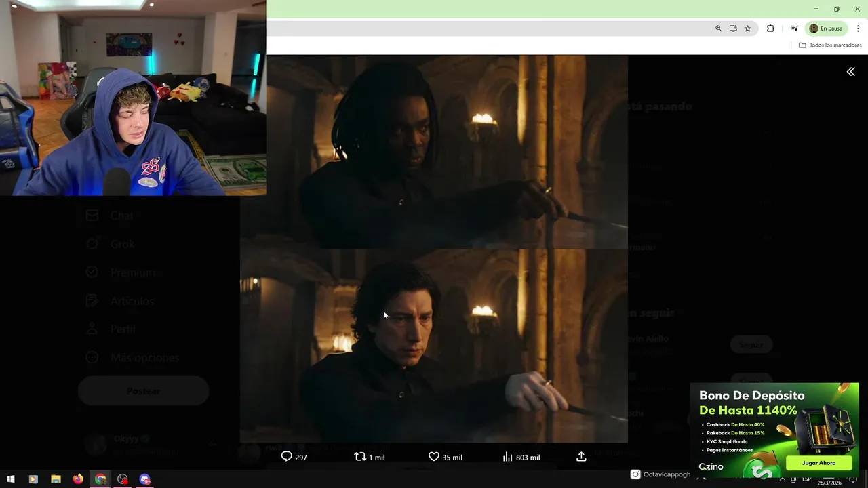Click the En pausa profile button
This screenshot has height=488, width=868.
[826, 28]
